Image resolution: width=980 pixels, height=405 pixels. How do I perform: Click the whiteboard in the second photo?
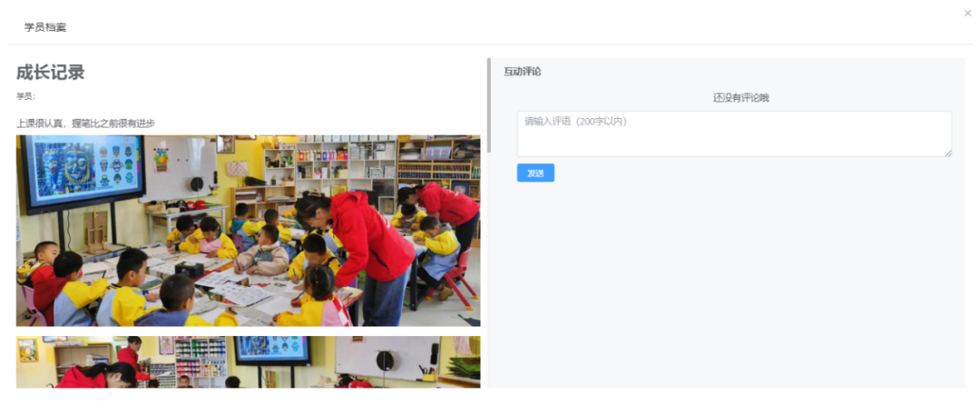(387, 359)
